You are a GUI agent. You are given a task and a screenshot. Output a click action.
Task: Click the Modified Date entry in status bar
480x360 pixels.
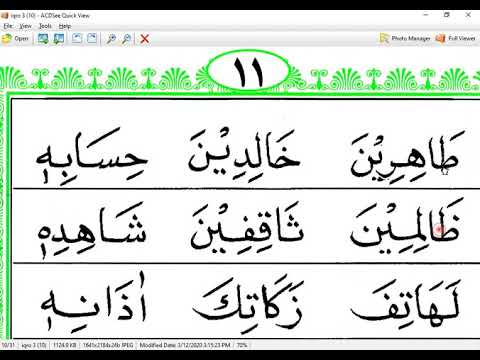[185, 345]
